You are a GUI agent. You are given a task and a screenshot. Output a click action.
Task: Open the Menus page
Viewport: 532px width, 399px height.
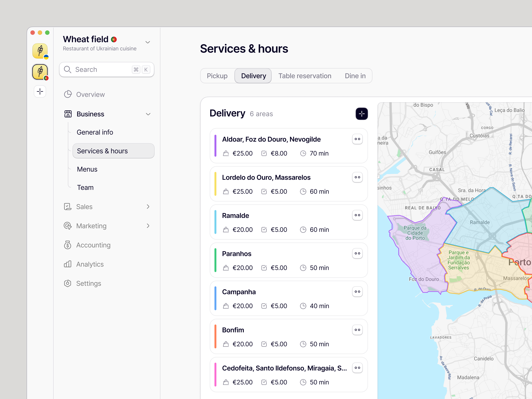point(87,169)
